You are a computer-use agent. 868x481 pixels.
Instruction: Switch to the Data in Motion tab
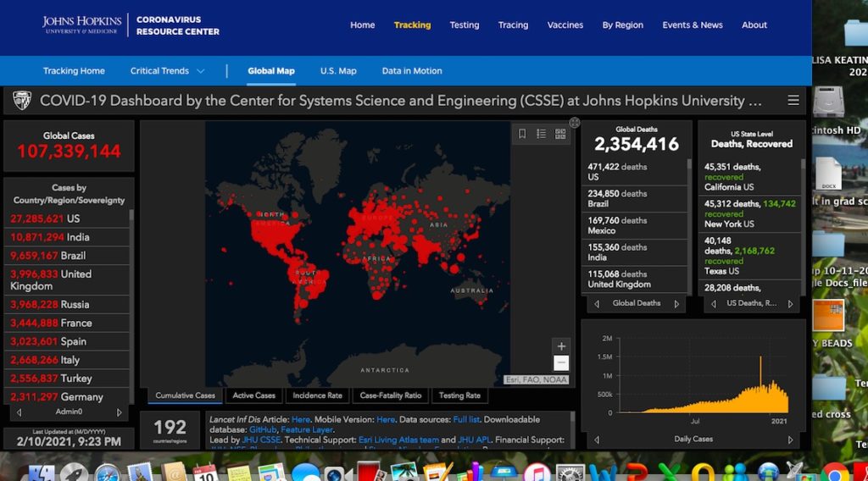click(x=412, y=71)
